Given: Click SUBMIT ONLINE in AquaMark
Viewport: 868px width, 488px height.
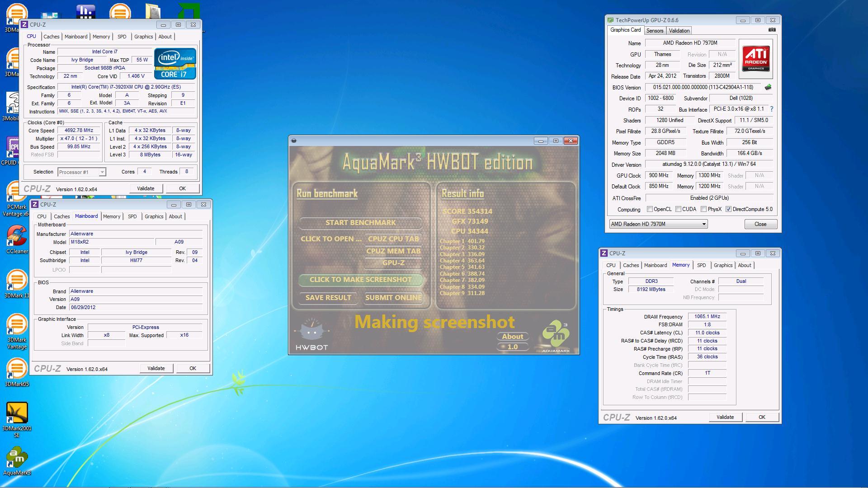Looking at the screenshot, I should click(393, 297).
